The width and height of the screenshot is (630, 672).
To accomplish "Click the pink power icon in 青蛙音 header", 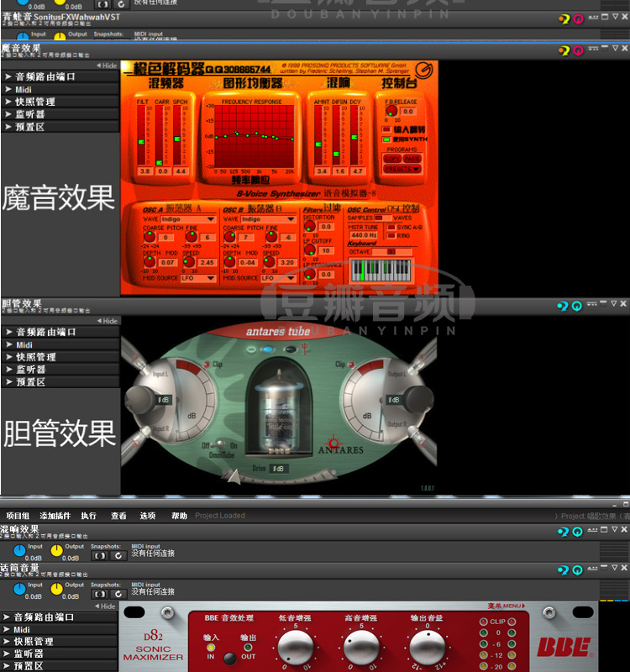I will pos(578,18).
